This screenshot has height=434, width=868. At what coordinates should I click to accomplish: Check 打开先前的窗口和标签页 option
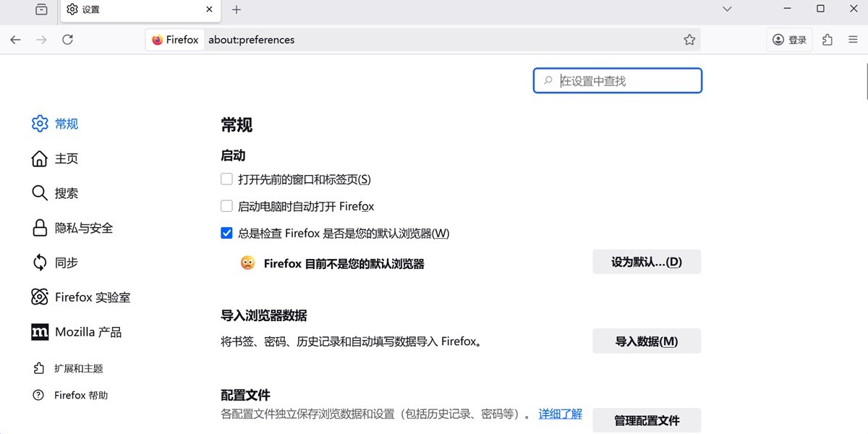click(x=226, y=179)
